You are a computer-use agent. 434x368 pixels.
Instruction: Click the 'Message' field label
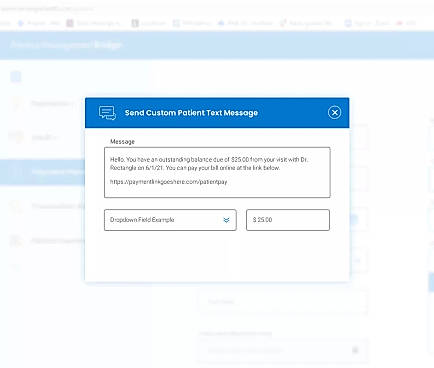(122, 141)
